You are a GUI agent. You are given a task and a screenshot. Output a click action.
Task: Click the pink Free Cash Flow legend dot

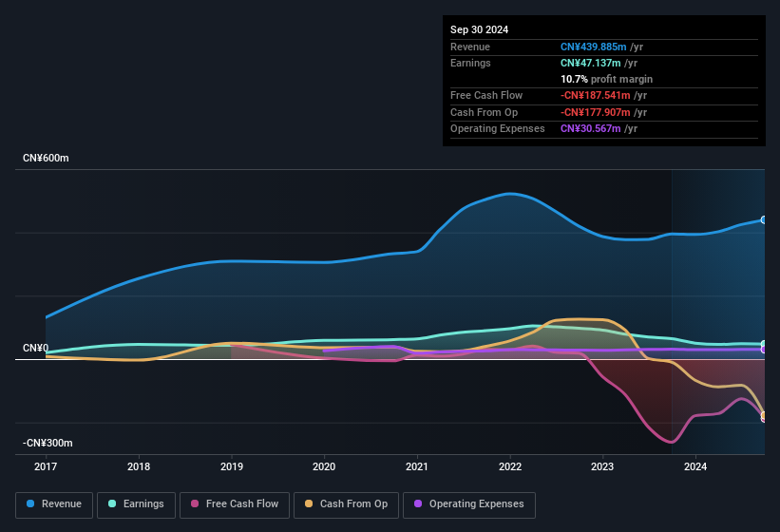(x=195, y=503)
